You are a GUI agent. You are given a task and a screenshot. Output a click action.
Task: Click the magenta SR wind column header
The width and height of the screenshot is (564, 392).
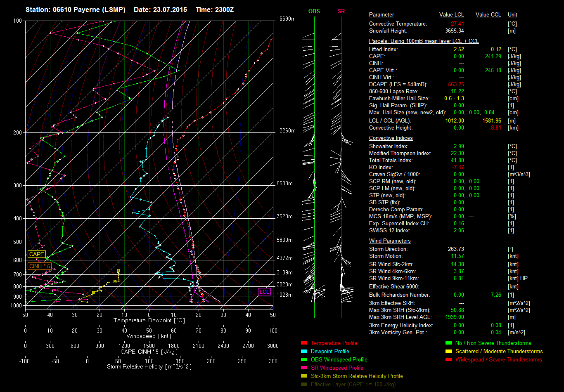(341, 12)
